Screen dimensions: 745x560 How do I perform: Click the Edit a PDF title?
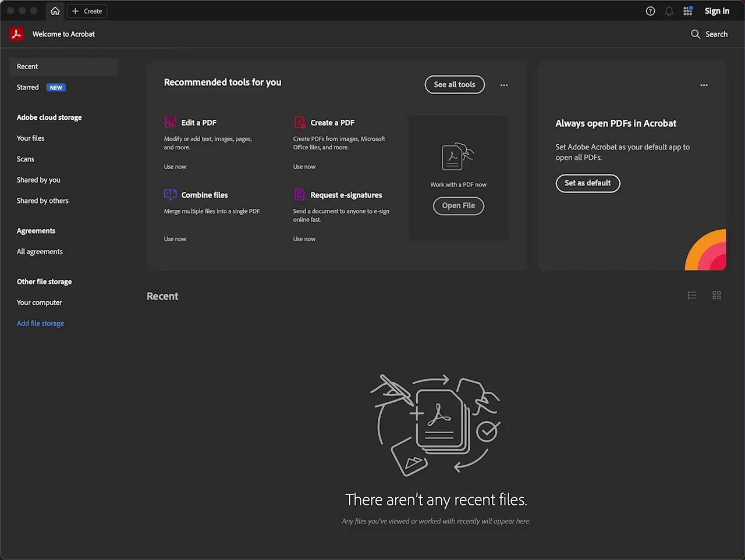tap(199, 123)
